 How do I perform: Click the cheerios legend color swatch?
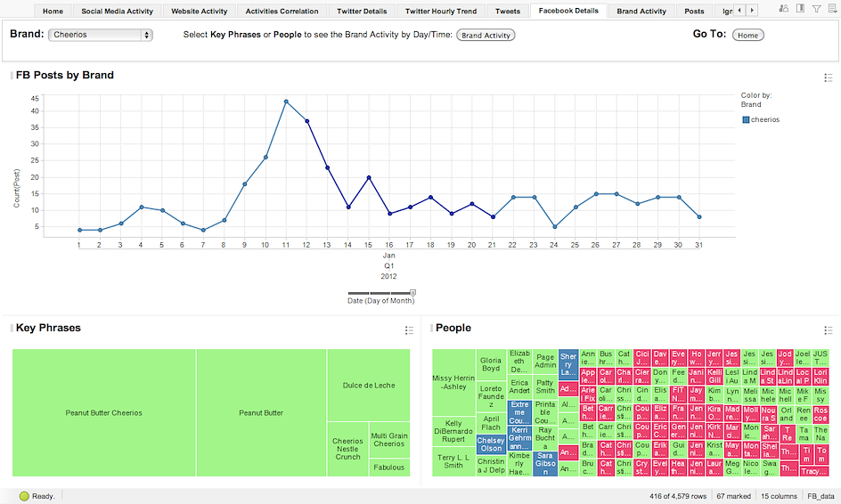point(746,119)
